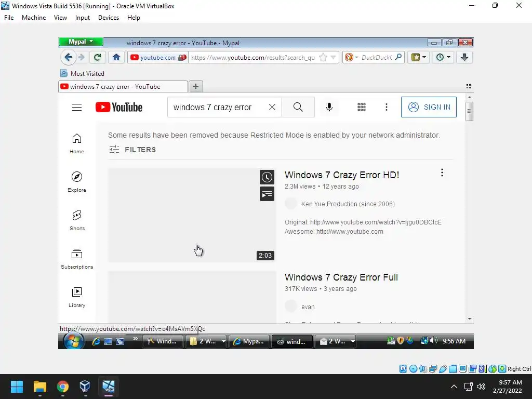
Task: Open the YouTube hamburger guide menu
Action: tap(77, 107)
